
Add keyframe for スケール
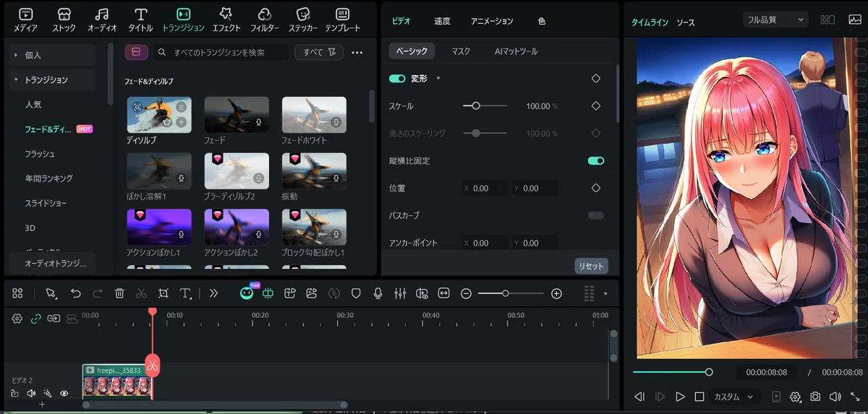click(596, 105)
